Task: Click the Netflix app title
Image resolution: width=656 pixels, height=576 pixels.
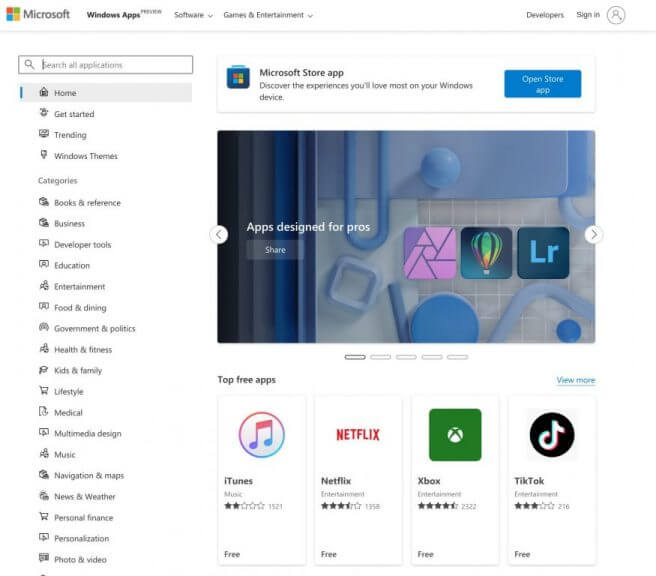Action: point(336,481)
